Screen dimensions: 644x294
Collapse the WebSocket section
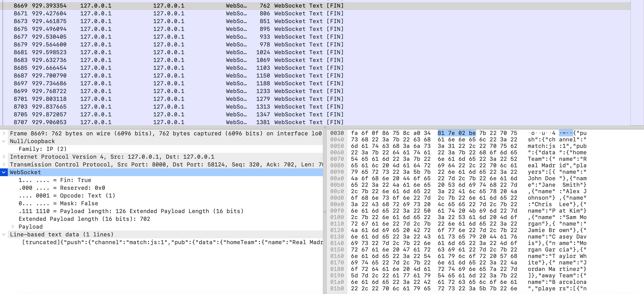pyautogui.click(x=4, y=172)
